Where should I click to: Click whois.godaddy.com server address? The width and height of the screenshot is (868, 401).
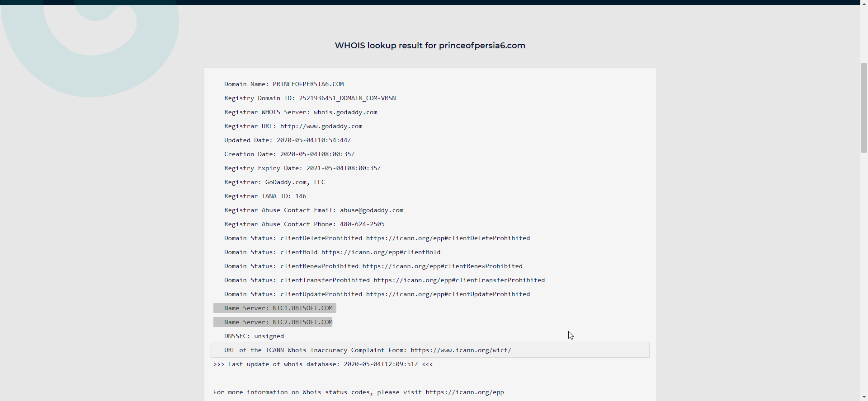(345, 112)
